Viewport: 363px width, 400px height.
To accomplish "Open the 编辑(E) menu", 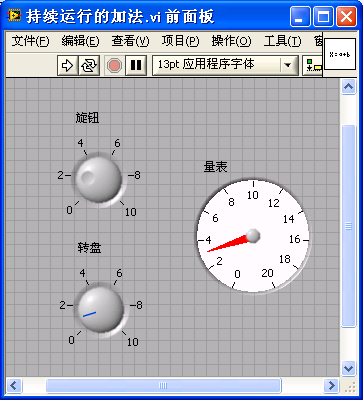I will pyautogui.click(x=80, y=41).
